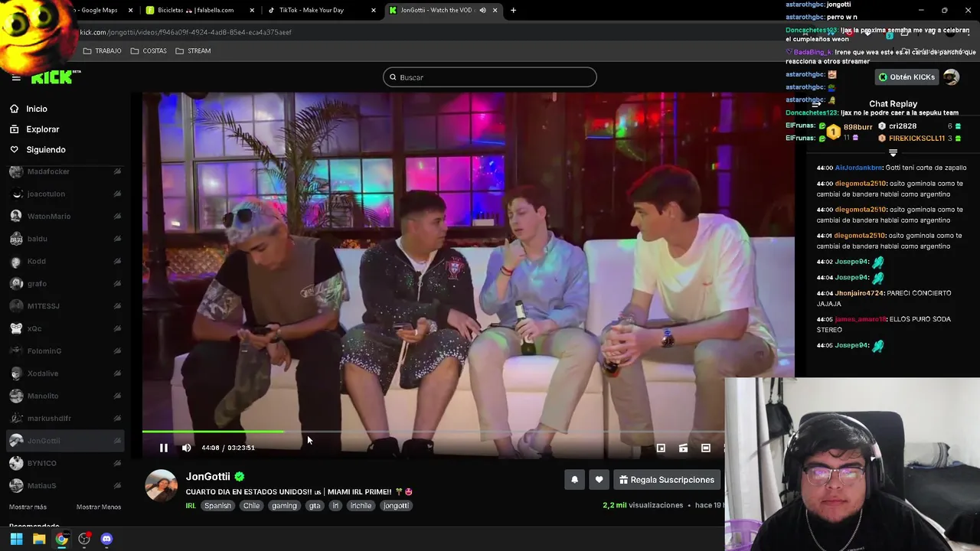Viewport: 980px width, 551px height.
Task: Open Chrome from the taskbar
Action: tap(61, 539)
